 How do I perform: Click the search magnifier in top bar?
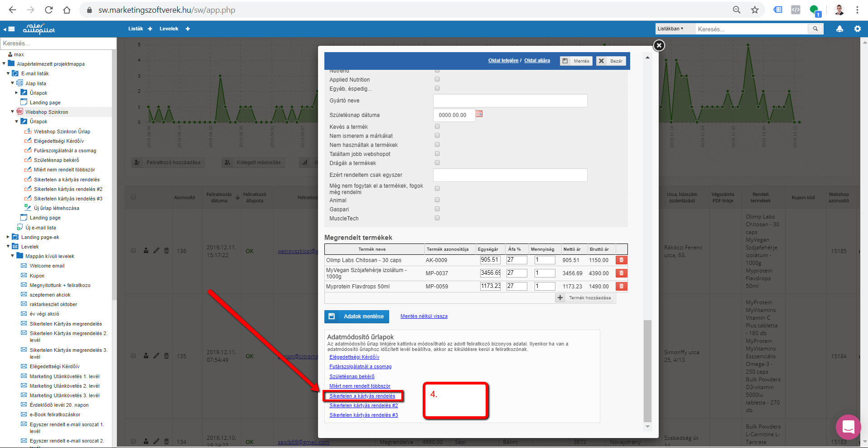coord(815,29)
